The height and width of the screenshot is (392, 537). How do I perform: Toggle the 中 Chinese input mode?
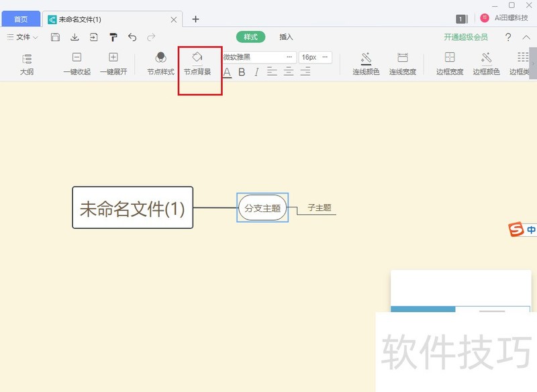(531, 230)
